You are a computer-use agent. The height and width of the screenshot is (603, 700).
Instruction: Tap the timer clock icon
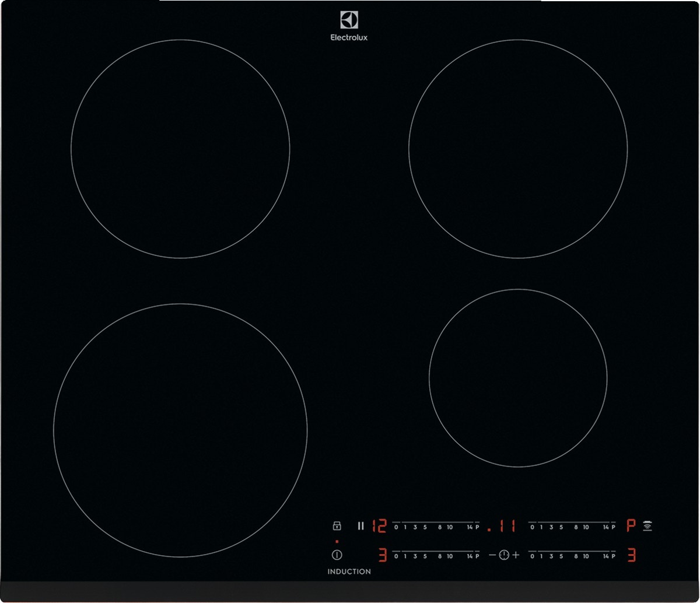(504, 555)
